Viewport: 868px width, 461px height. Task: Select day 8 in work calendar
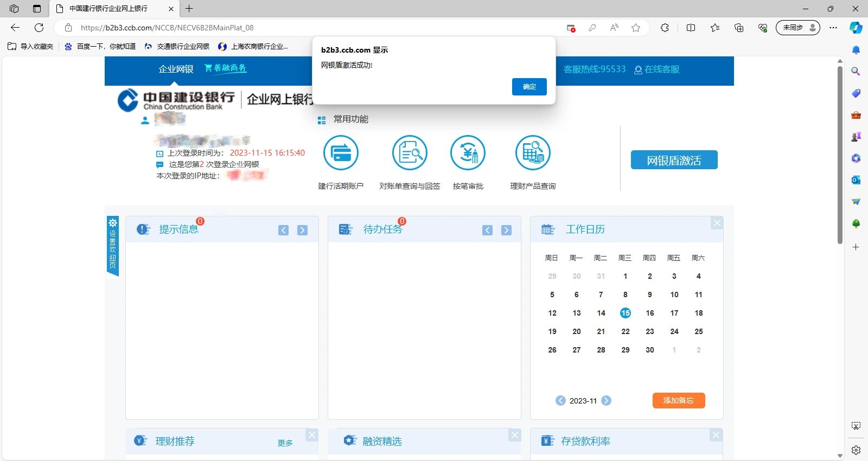626,294
